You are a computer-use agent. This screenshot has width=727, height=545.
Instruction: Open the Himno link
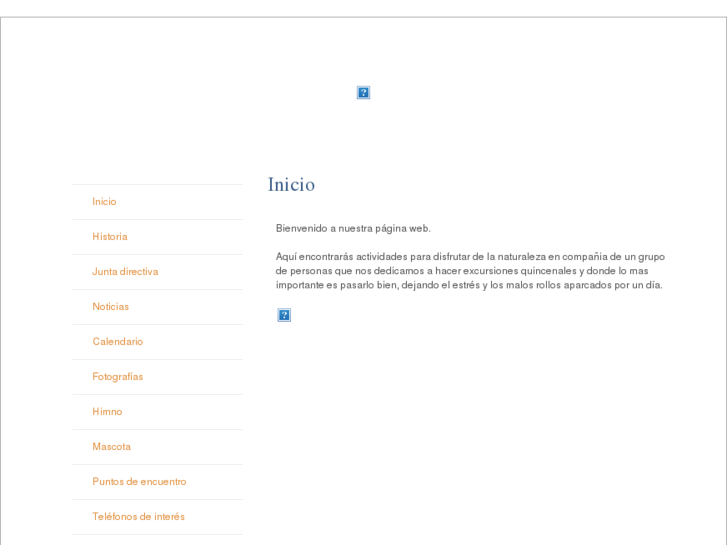point(107,412)
